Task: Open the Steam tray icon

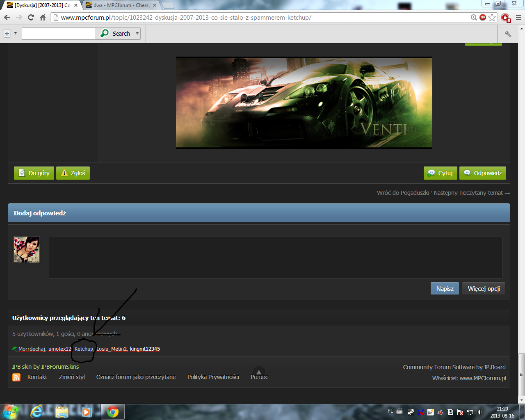Action: pyautogui.click(x=411, y=412)
